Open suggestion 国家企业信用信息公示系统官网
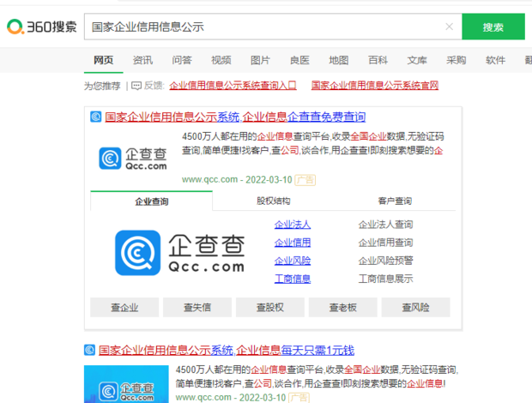The height and width of the screenshot is (403, 532). 375,86
